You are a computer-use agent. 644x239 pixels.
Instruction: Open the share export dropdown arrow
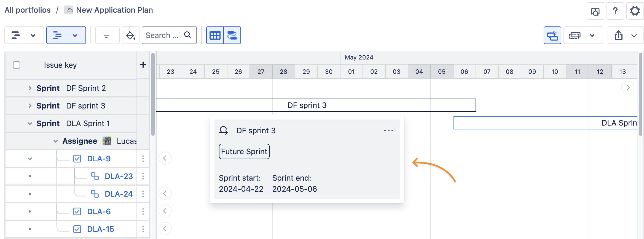pos(634,36)
